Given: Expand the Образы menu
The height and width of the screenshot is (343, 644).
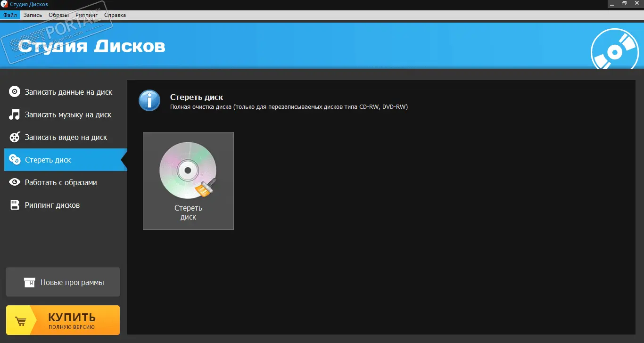Looking at the screenshot, I should pyautogui.click(x=58, y=15).
